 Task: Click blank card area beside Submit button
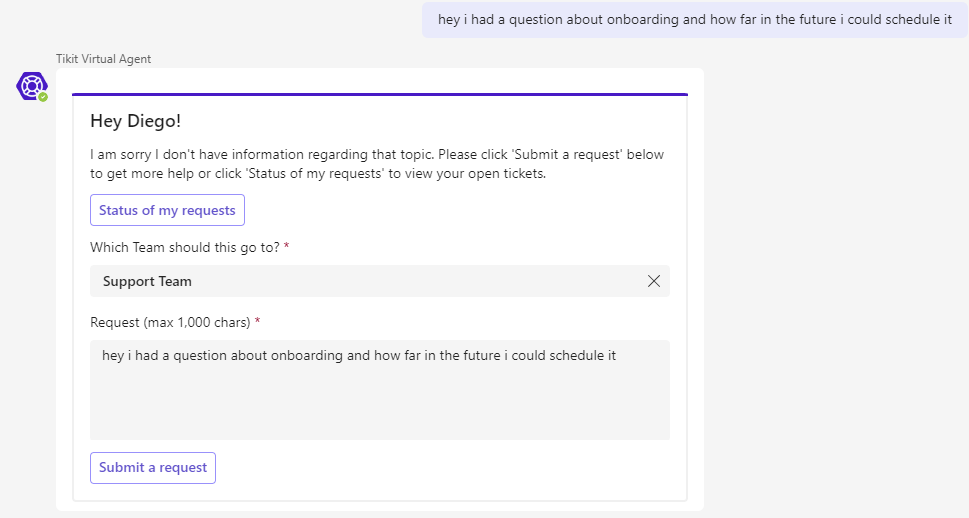pyautogui.click(x=445, y=468)
